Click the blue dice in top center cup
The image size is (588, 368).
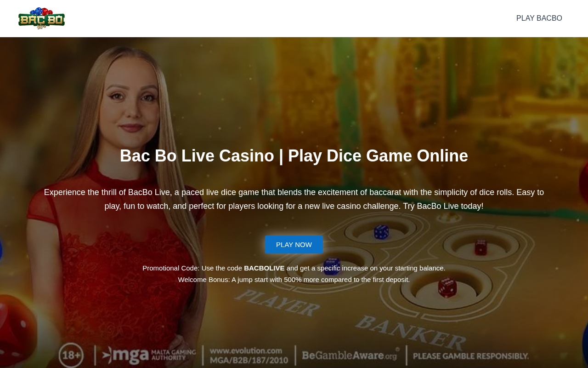coord(381,232)
